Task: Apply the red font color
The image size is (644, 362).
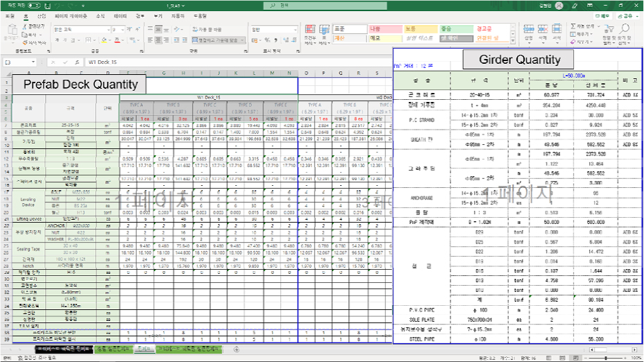Action: tap(117, 40)
